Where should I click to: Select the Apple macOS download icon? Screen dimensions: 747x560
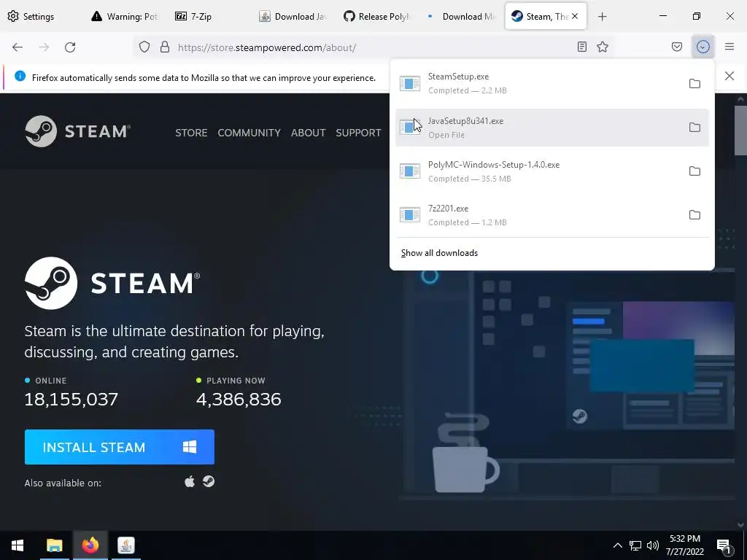[x=190, y=482]
